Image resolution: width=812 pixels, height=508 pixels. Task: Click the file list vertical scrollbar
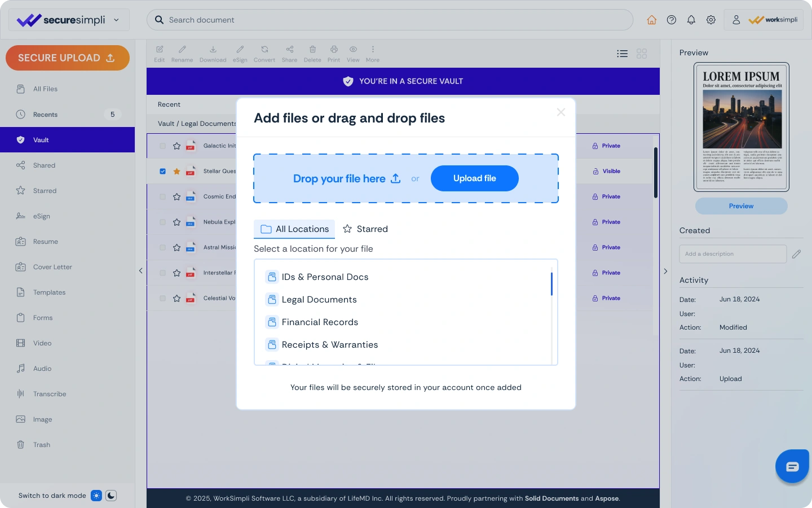(656, 172)
